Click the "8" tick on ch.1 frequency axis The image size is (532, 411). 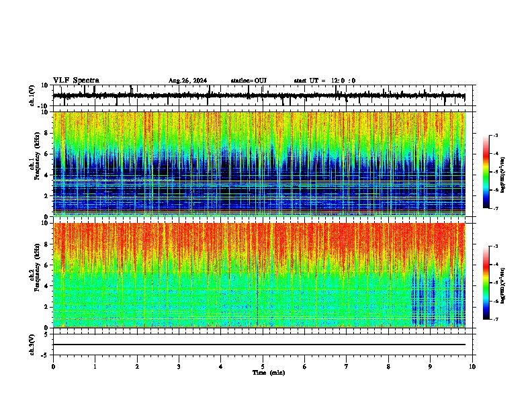47,133
